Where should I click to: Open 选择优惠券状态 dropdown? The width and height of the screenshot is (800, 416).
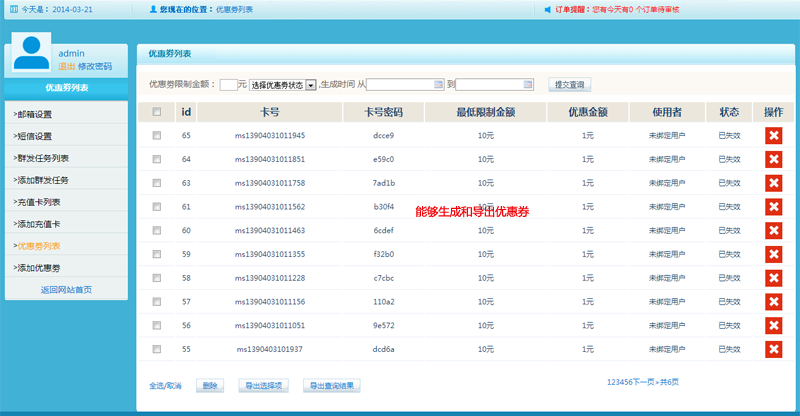282,85
